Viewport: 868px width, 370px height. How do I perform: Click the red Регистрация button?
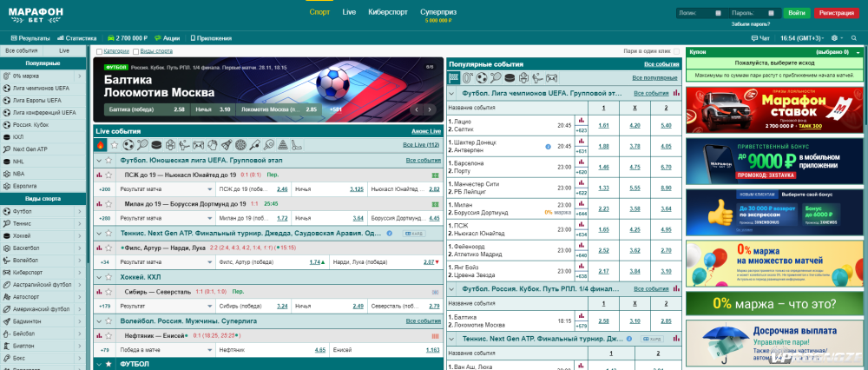point(837,13)
